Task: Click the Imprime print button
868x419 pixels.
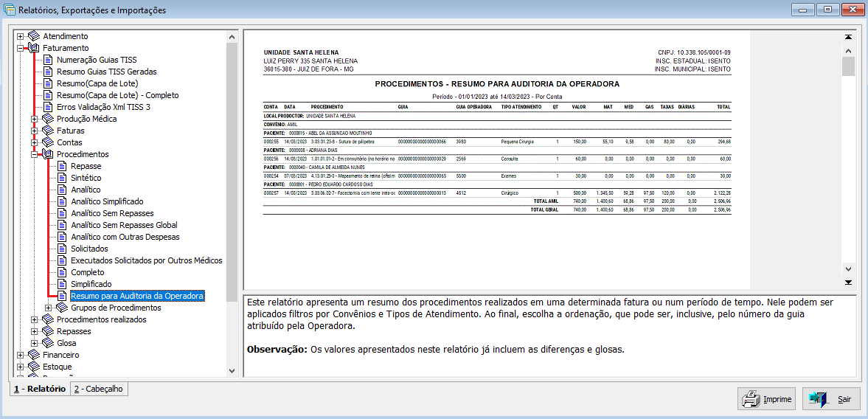Action: 767,399
